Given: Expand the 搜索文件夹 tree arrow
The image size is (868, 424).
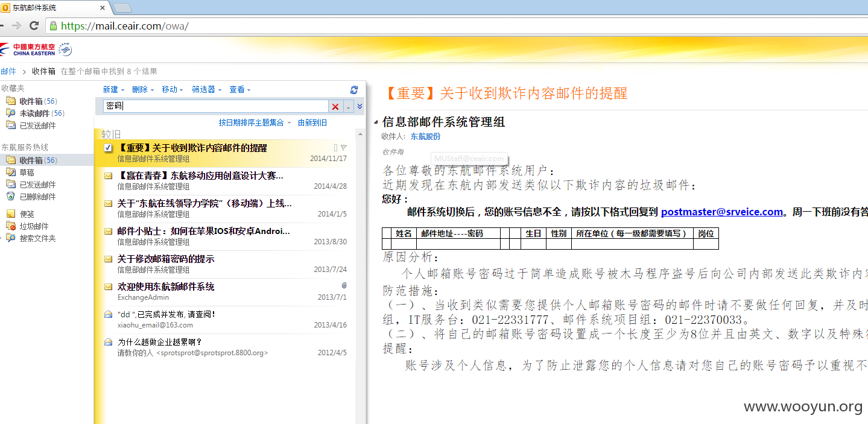Looking at the screenshot, I should click(x=2, y=238).
